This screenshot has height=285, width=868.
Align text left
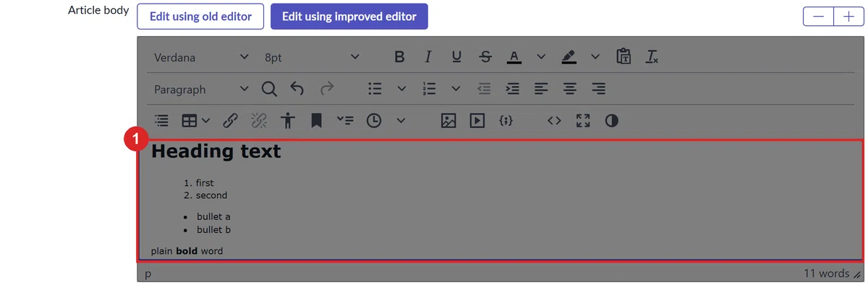[541, 89]
